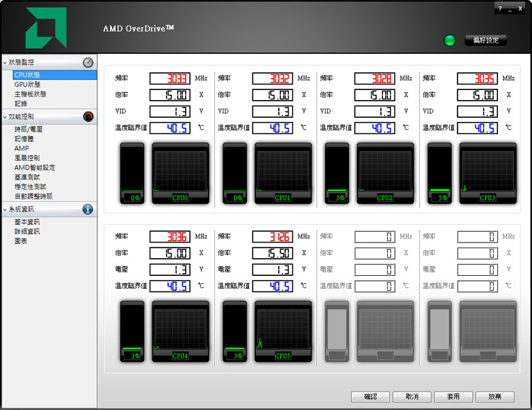Open 主機板狀態 page
Screen dimensions: 532x410
(31, 94)
